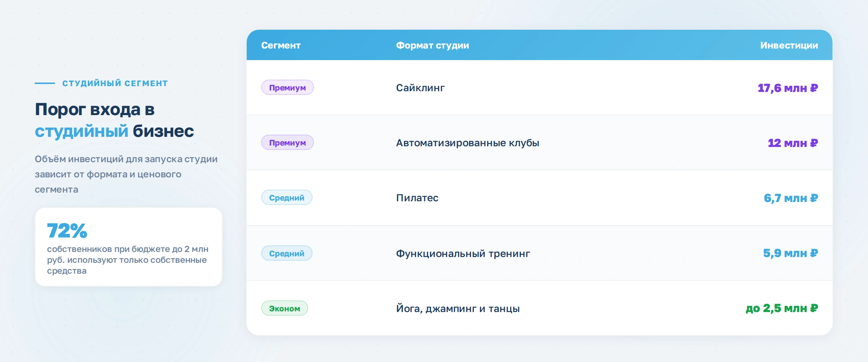Select the Премиум badge in Автоматизированные клубы row
868x362 pixels.
point(288,143)
